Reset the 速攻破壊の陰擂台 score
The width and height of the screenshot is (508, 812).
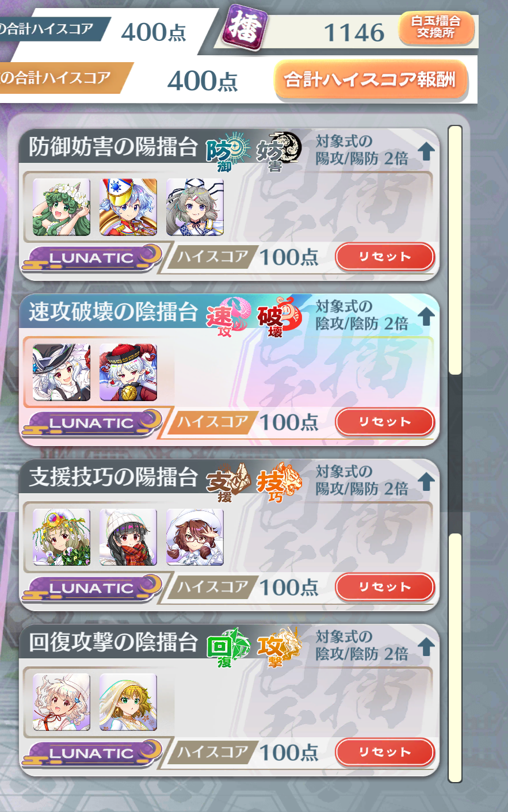[384, 422]
